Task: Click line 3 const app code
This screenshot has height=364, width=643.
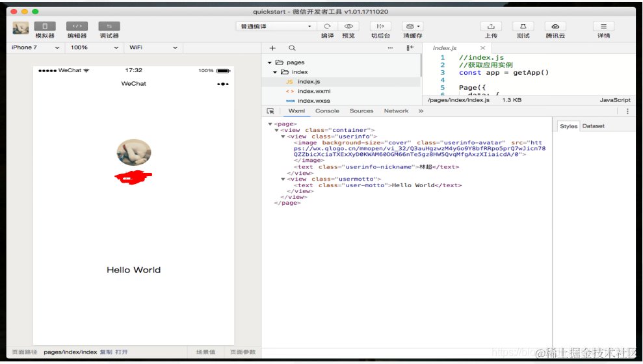Action: click(x=504, y=73)
